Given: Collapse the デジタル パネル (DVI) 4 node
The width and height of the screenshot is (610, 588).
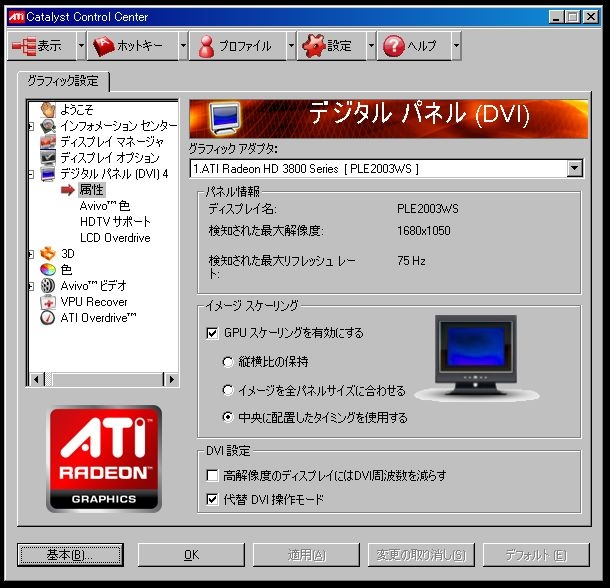Looking at the screenshot, I should point(31,174).
